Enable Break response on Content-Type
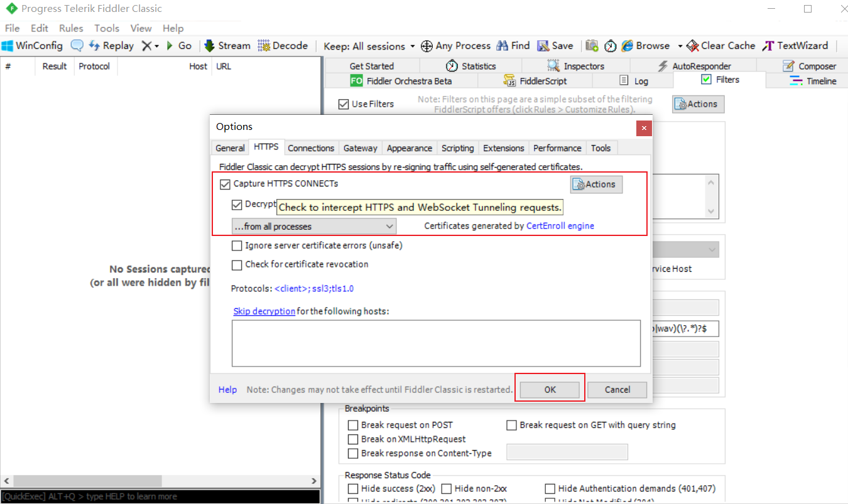The image size is (848, 504). (x=354, y=453)
